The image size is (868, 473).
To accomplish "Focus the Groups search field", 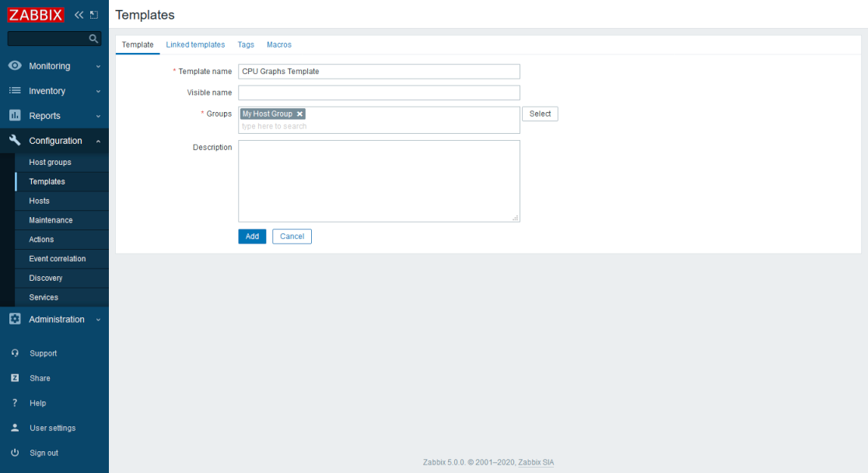I will (380, 126).
